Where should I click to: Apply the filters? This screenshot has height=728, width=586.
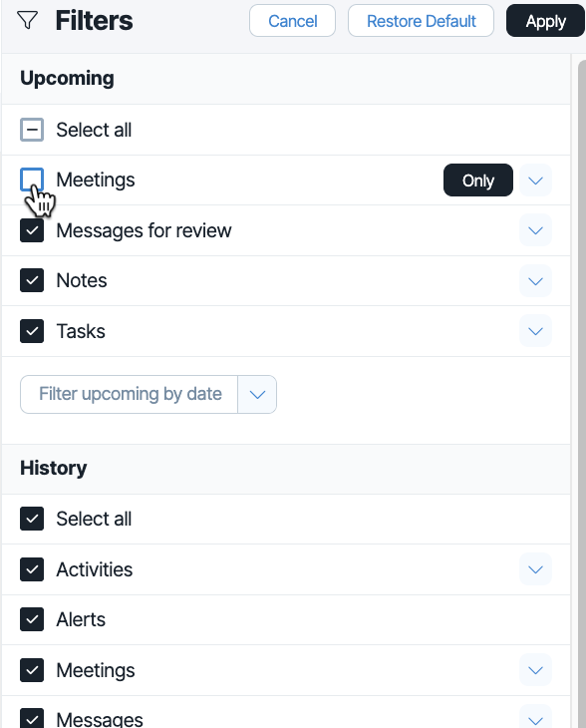click(x=545, y=21)
